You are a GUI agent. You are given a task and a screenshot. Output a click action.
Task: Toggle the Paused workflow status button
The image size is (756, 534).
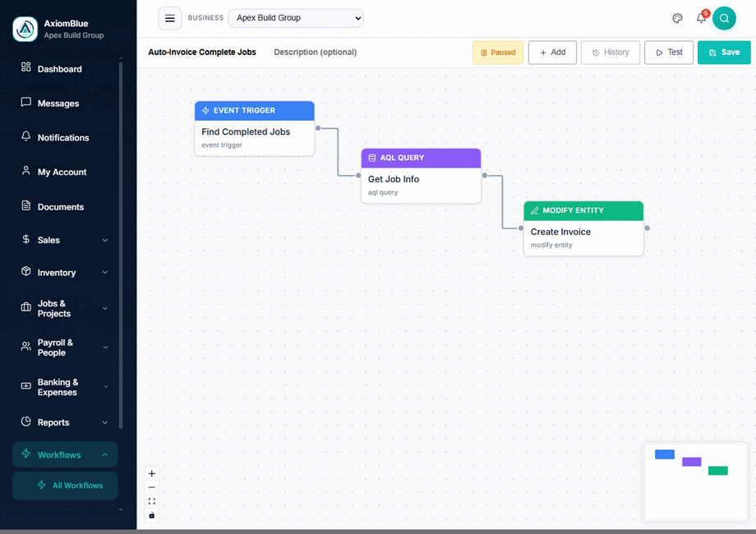coord(498,53)
